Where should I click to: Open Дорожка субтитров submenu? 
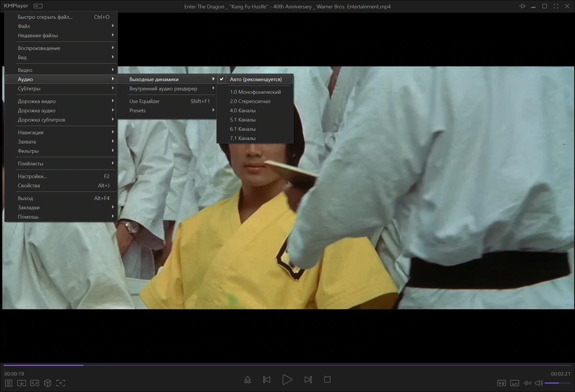61,120
